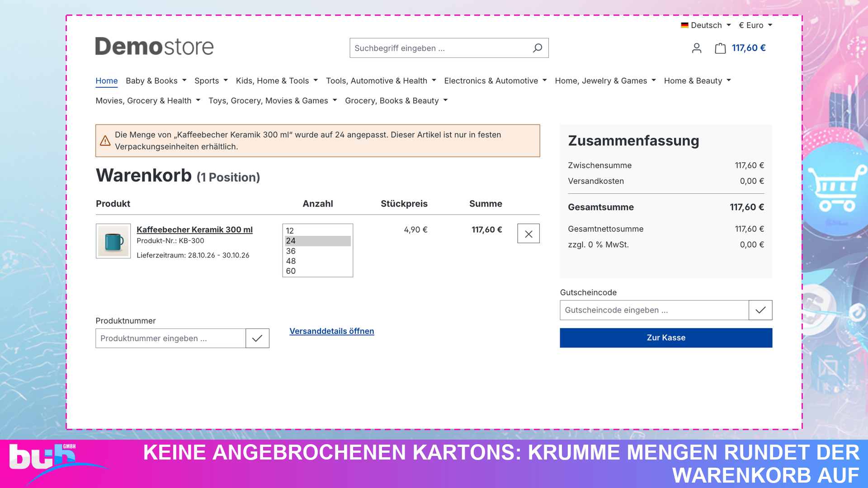Select quantity 24 in the list
The width and height of the screenshot is (868, 488).
(318, 241)
